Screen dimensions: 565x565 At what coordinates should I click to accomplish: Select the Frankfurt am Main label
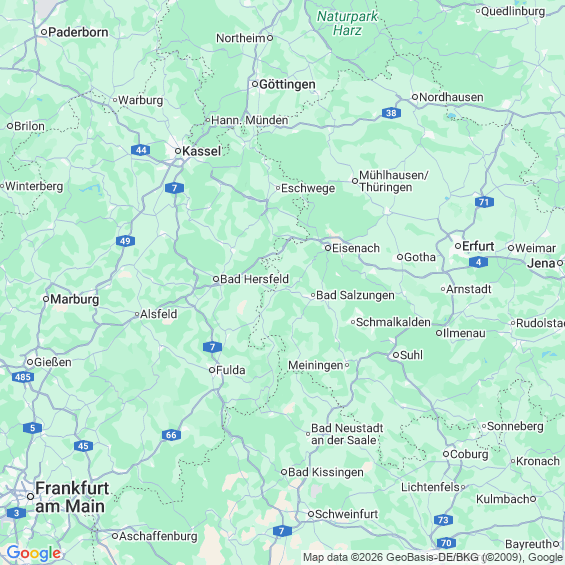[x=72, y=497]
